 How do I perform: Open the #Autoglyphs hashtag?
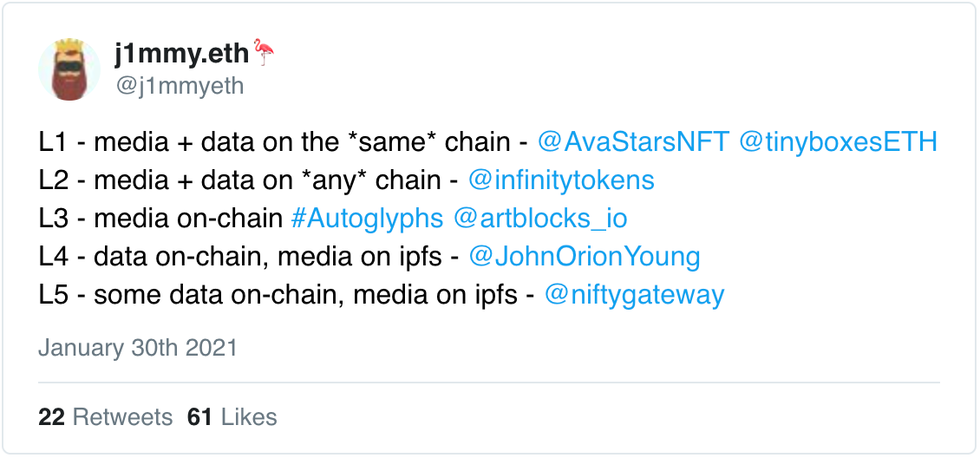pos(367,218)
